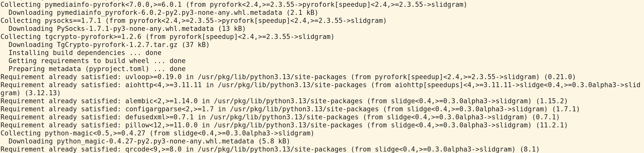Click the 'defusedxml>=0.7.1' requirement text
This screenshot has width=644, height=153.
click(x=159, y=117)
